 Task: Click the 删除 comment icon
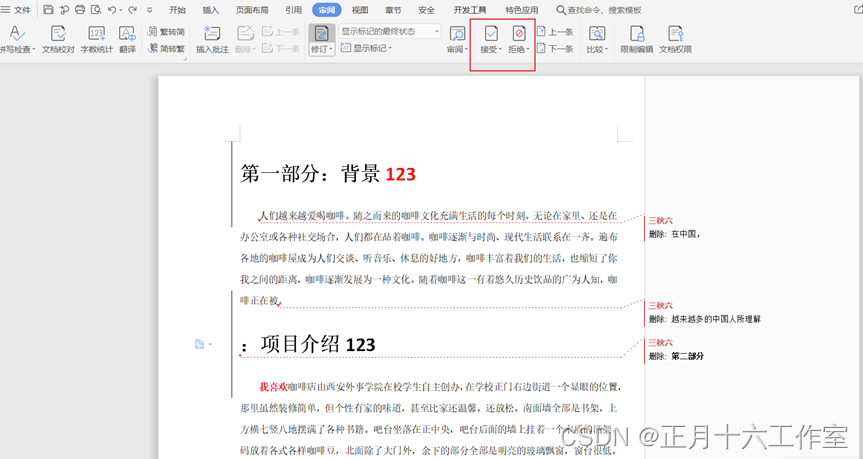[245, 34]
